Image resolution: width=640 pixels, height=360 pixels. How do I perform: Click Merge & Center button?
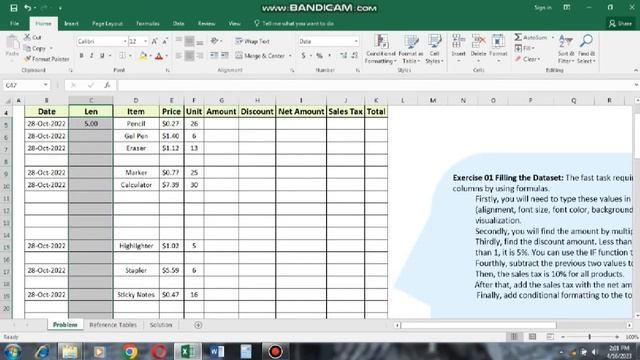(260, 56)
